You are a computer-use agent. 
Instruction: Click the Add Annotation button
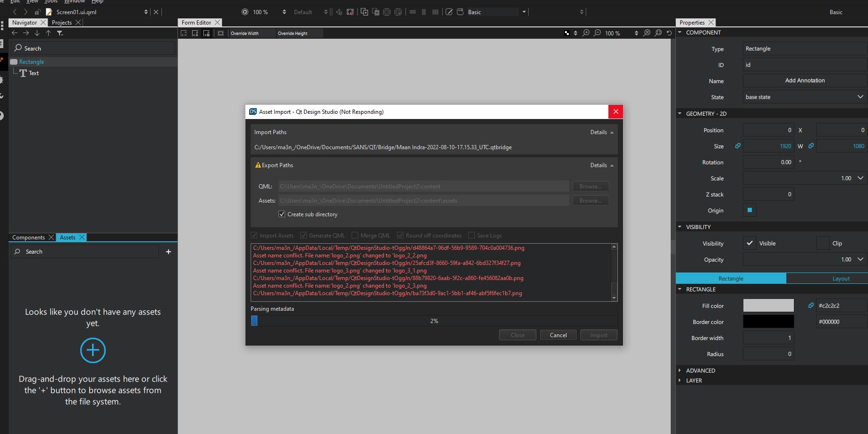(x=805, y=81)
